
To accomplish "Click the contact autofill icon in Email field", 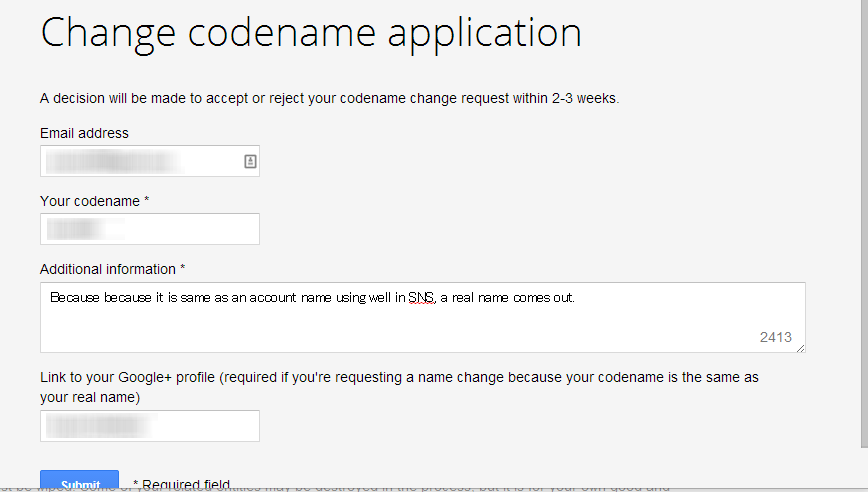I will click(250, 161).
